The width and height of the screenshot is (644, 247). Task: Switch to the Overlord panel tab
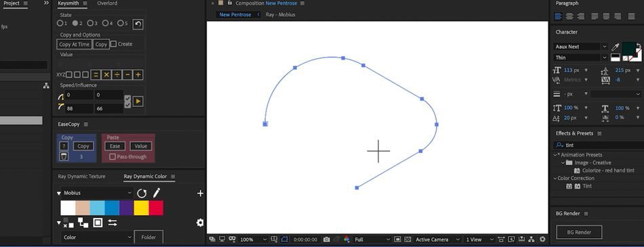107,3
